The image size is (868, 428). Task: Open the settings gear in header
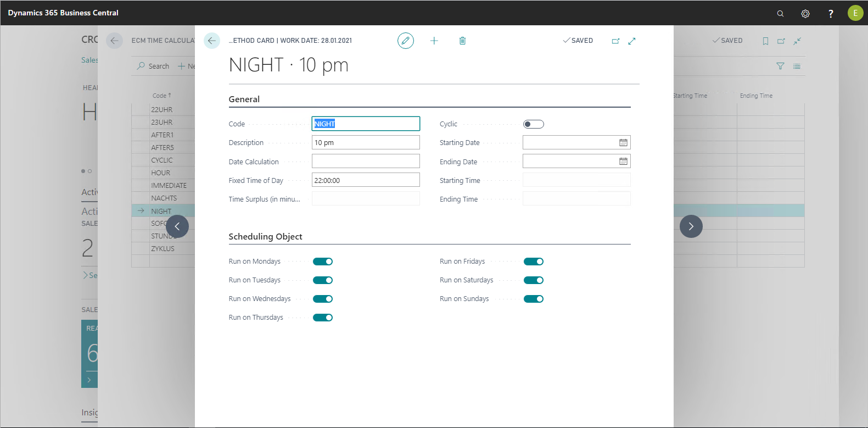[x=805, y=13]
